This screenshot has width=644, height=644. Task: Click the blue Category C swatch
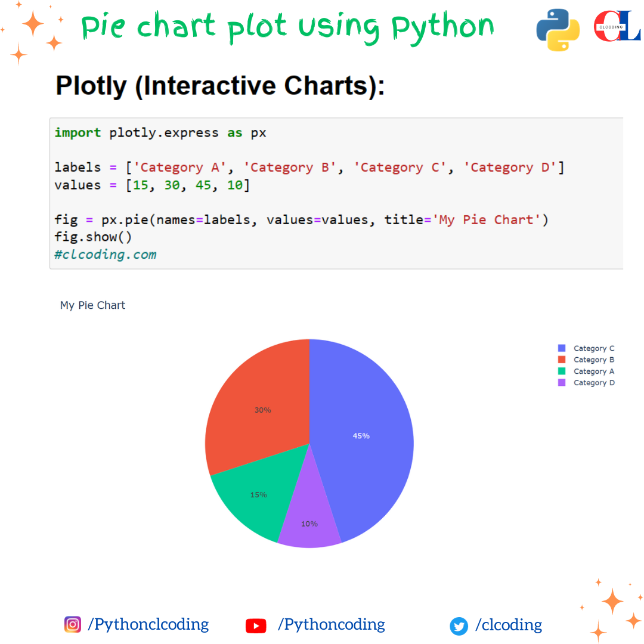coord(562,348)
